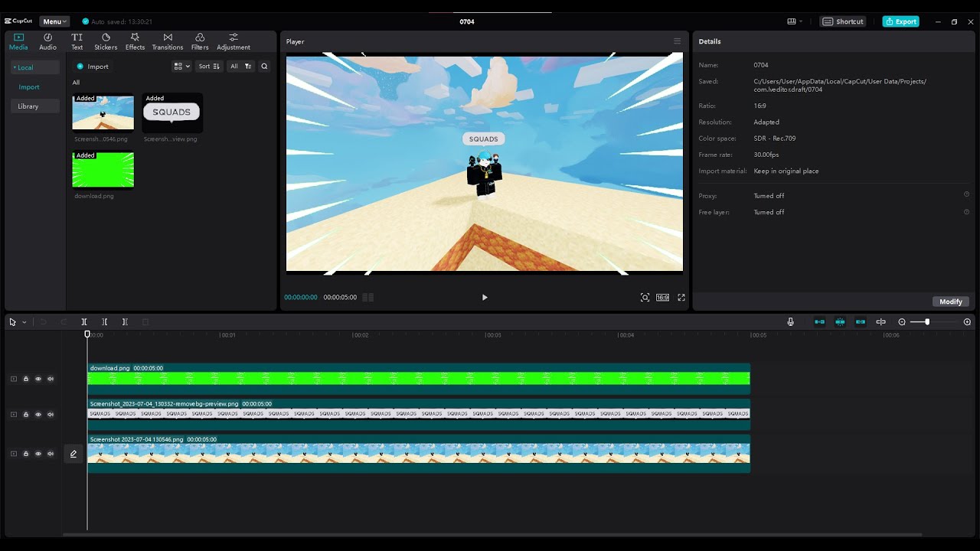Open the Text panel

tap(77, 41)
